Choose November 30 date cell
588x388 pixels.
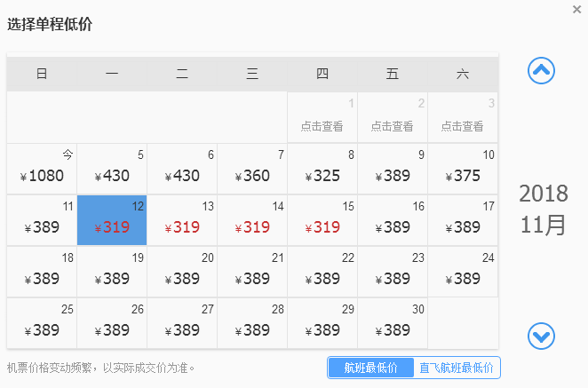coord(393,323)
